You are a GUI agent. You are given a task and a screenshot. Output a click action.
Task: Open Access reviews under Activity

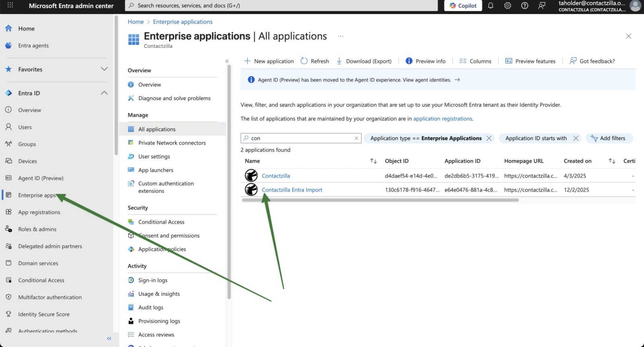[156, 335]
